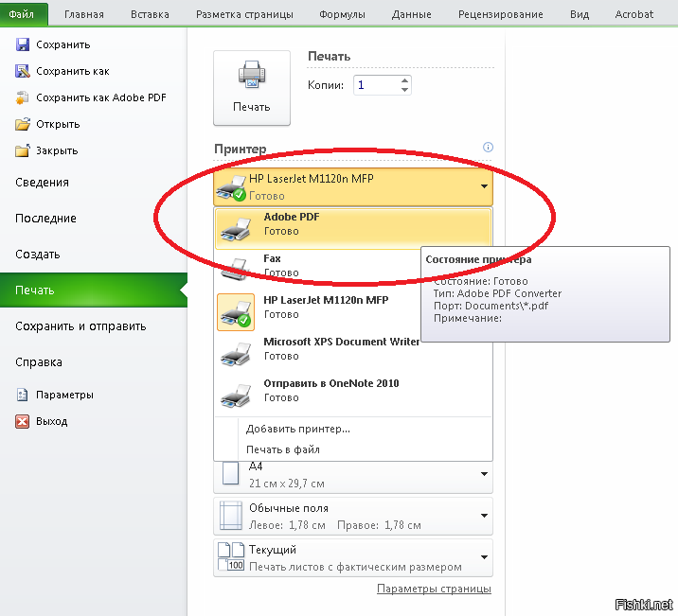Click the Выход red X icon
The height and width of the screenshot is (616, 678).
click(23, 421)
